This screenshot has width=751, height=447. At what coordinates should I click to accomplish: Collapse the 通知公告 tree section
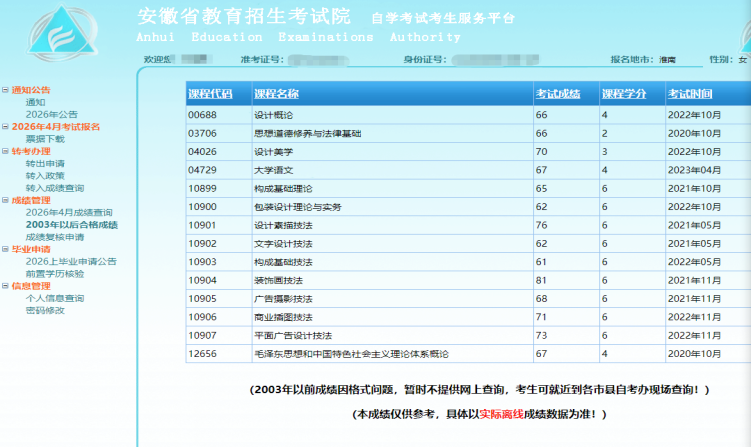pos(5,90)
